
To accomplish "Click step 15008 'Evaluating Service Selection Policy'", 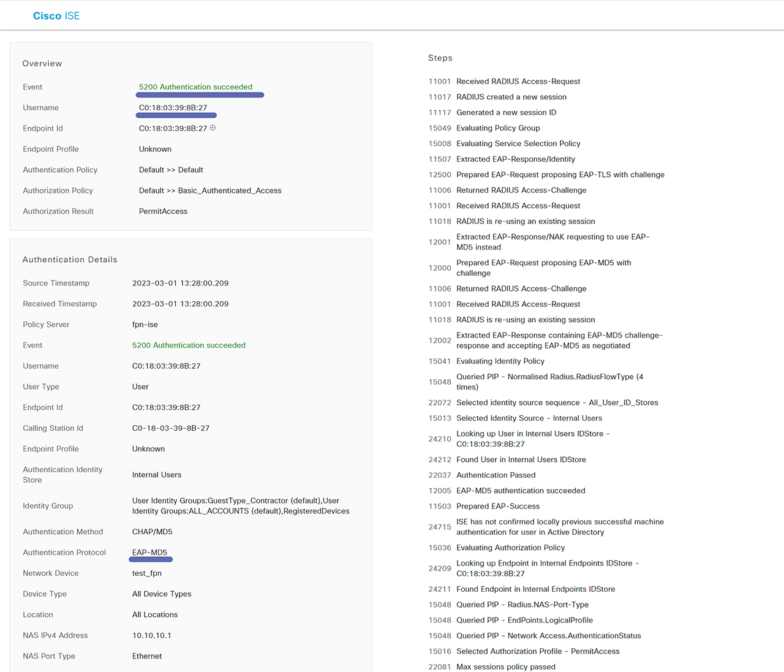I will click(x=504, y=143).
